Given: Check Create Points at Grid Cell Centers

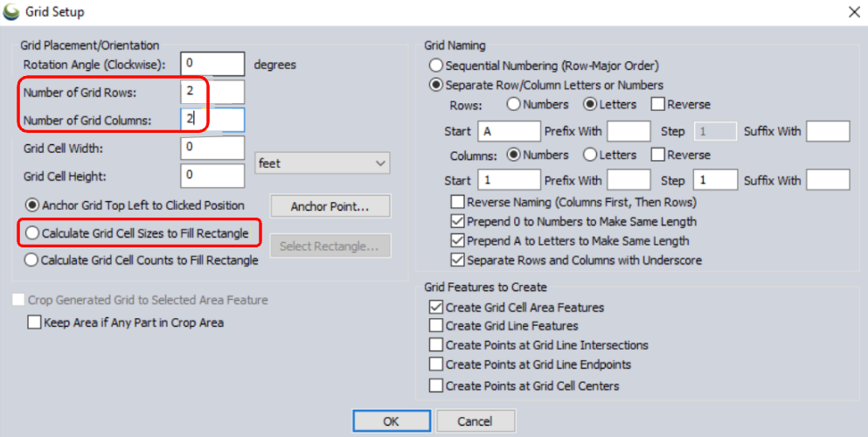Looking at the screenshot, I should pos(436,385).
